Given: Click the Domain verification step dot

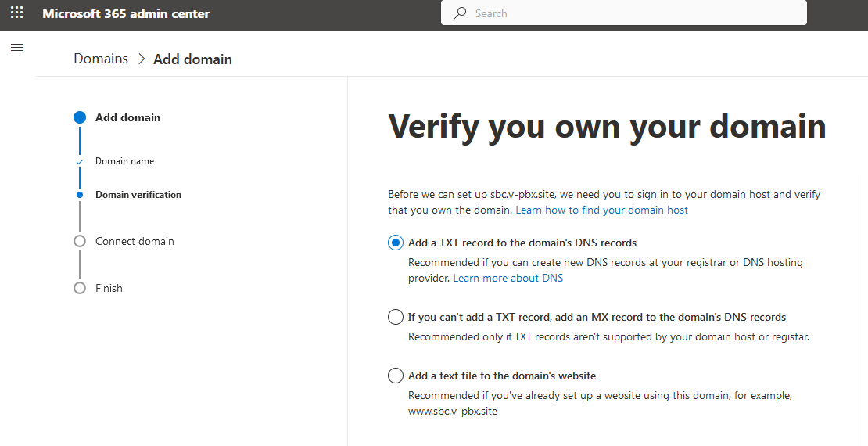Looking at the screenshot, I should [80, 195].
